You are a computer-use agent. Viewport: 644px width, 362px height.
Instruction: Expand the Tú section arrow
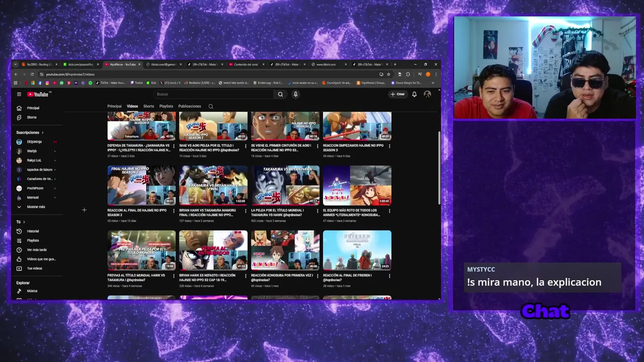click(x=24, y=222)
